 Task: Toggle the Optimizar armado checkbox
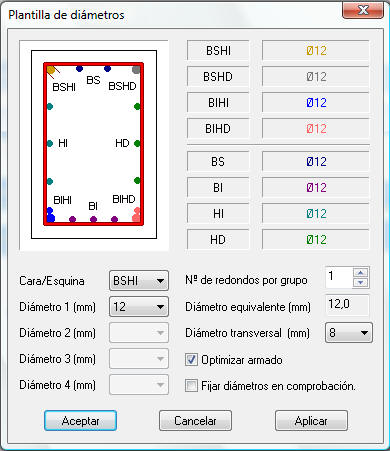(191, 360)
